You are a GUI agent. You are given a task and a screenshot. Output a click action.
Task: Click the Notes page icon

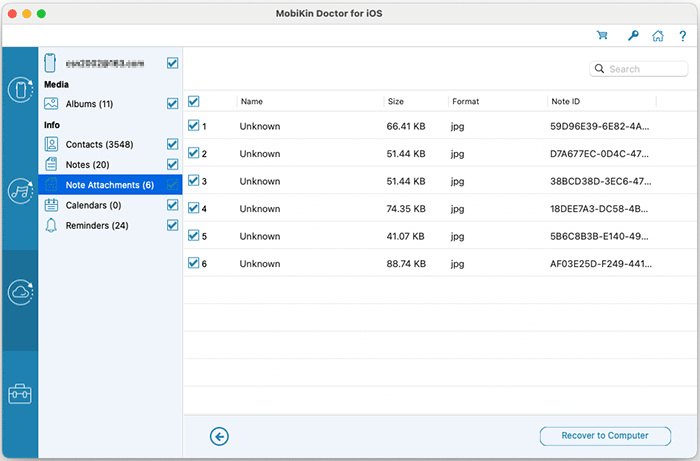(x=51, y=164)
